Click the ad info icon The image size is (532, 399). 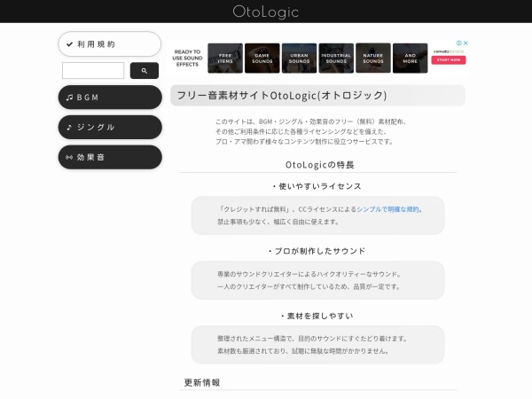click(459, 43)
